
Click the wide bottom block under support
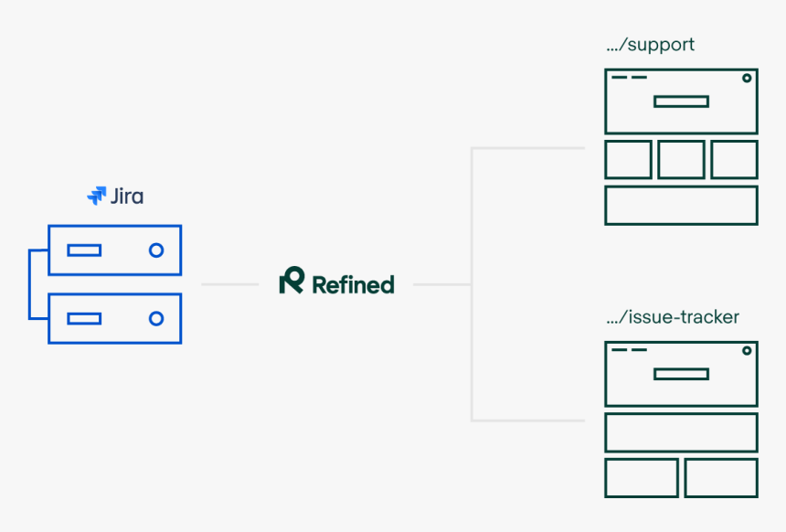[681, 206]
